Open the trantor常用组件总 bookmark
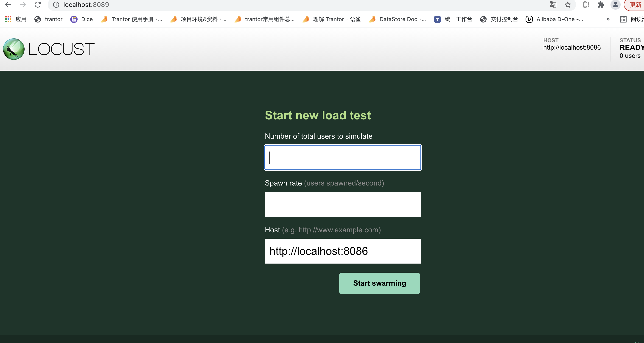 (264, 19)
